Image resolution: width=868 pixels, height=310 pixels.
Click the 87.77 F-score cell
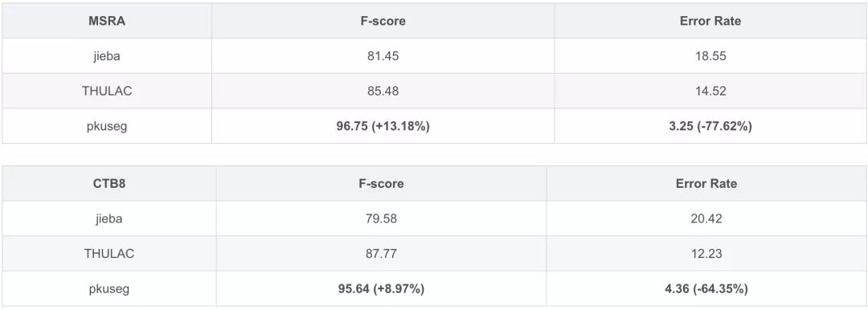click(x=382, y=254)
